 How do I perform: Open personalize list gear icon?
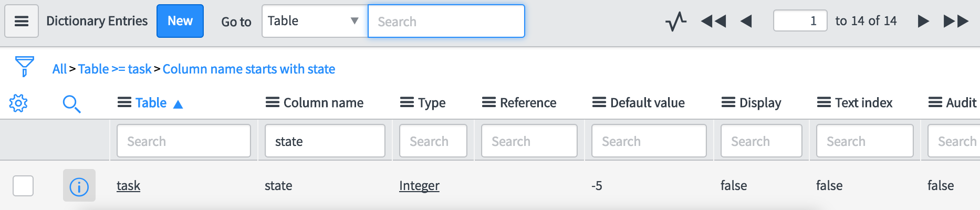[x=18, y=103]
